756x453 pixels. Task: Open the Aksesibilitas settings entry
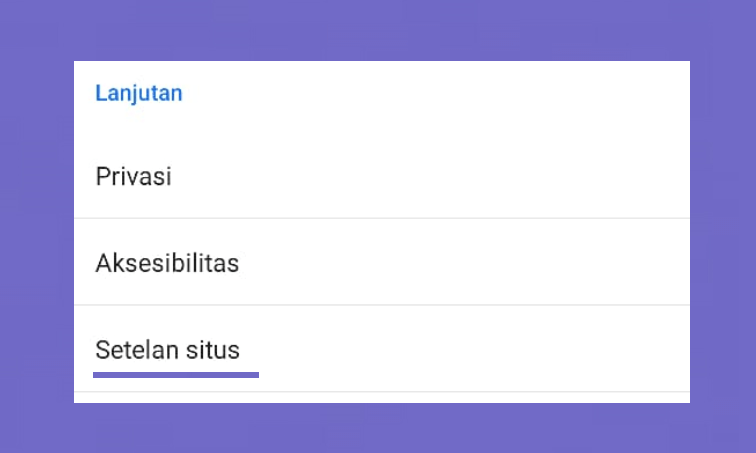point(382,262)
